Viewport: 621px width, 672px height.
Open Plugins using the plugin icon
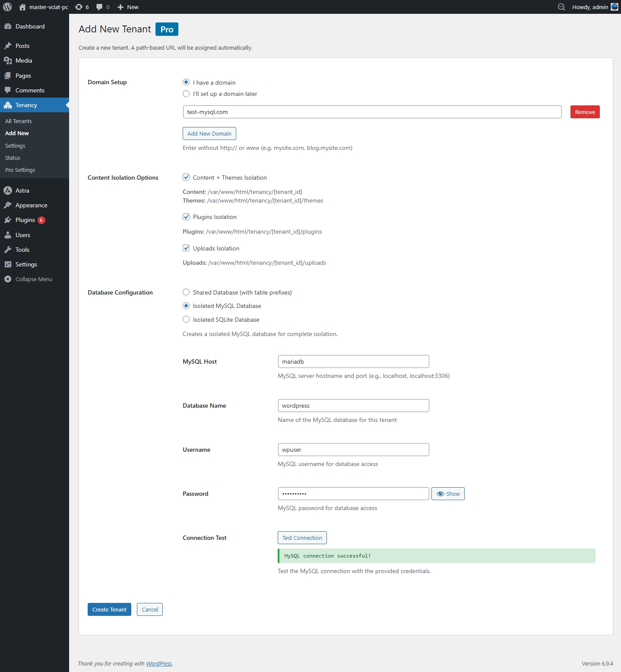coord(8,220)
